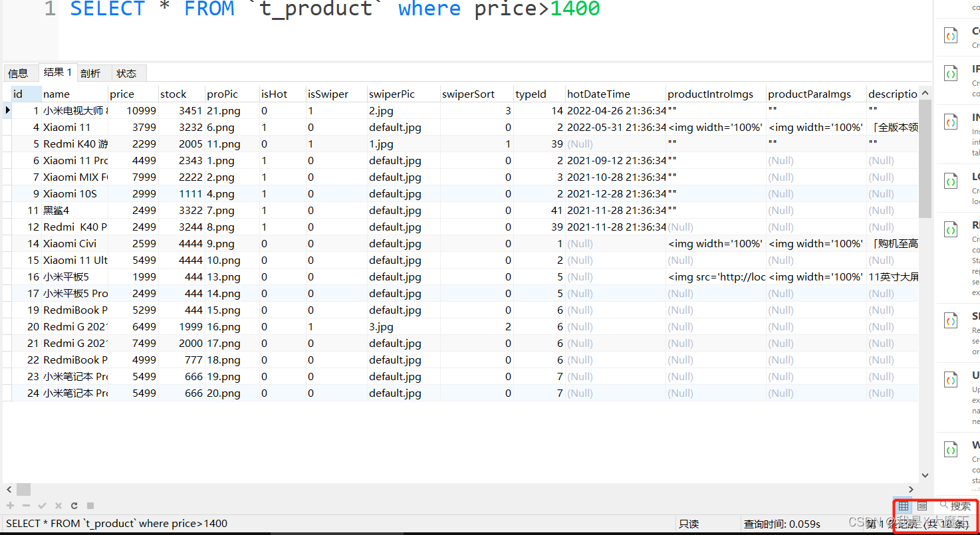The width and height of the screenshot is (980, 535).
Task: Click the productParaImgs column header
Action: point(816,94)
